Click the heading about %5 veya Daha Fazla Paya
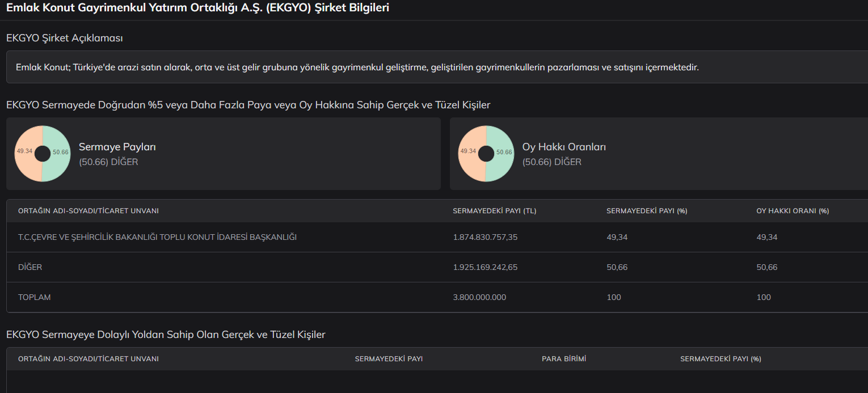The height and width of the screenshot is (393, 868). pos(248,105)
